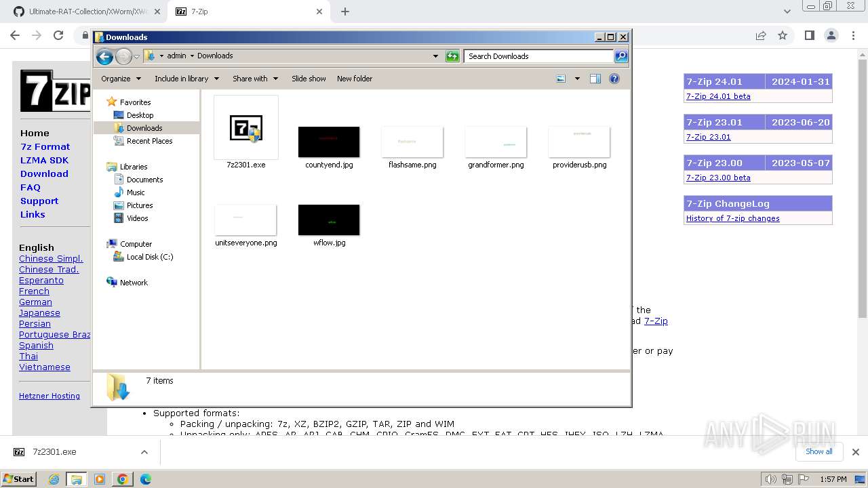Open more view options dropdown arrow

coord(577,79)
